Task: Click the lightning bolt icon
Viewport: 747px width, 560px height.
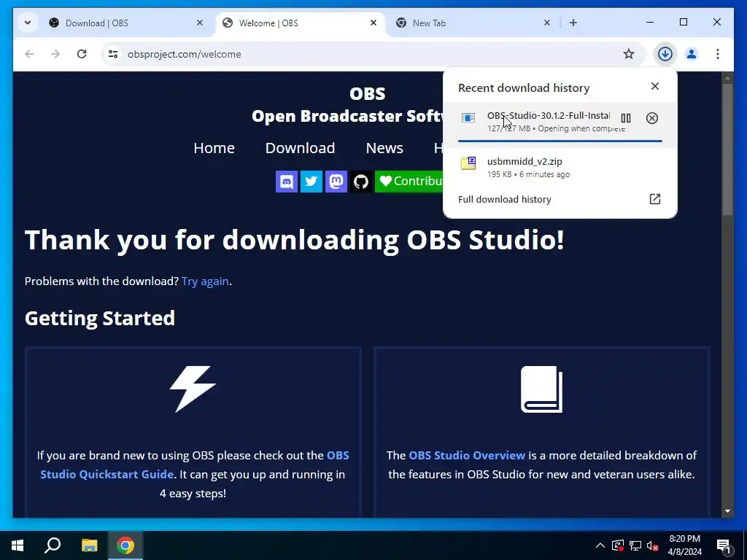Action: point(193,389)
